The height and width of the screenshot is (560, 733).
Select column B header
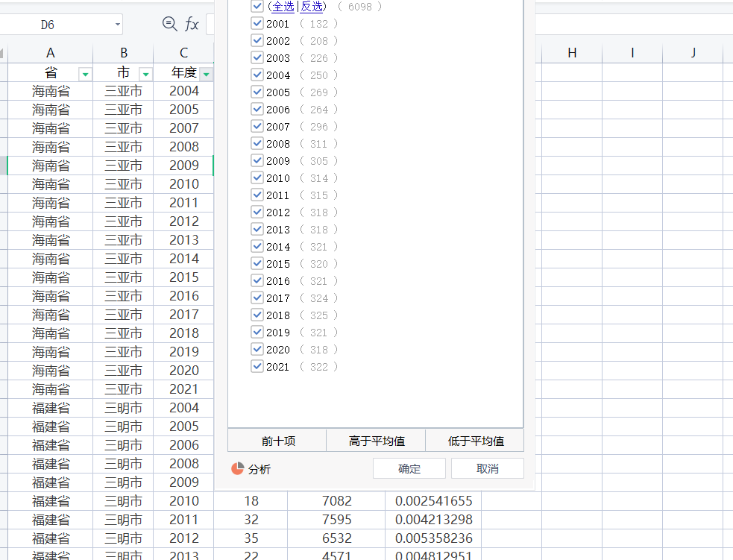[124, 53]
